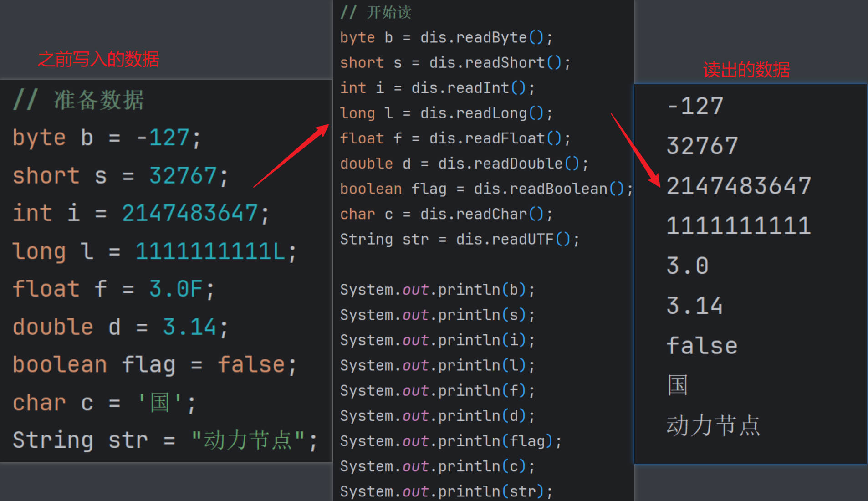This screenshot has height=501, width=868.
Task: Click the dis.readBoolean() statement
Action: (549, 188)
